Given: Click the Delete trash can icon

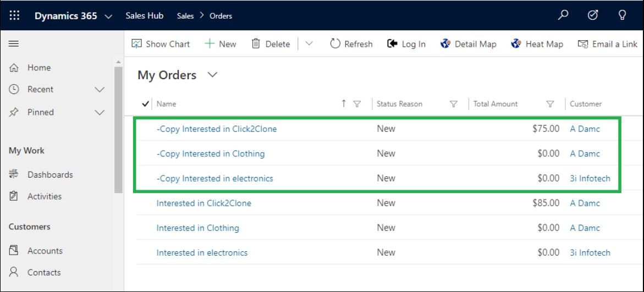Looking at the screenshot, I should pyautogui.click(x=256, y=43).
